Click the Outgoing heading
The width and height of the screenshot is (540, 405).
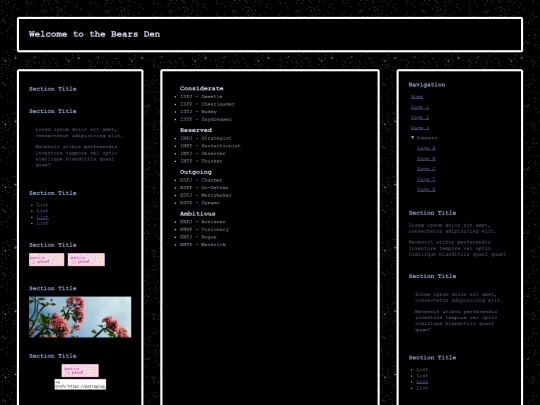tap(196, 172)
